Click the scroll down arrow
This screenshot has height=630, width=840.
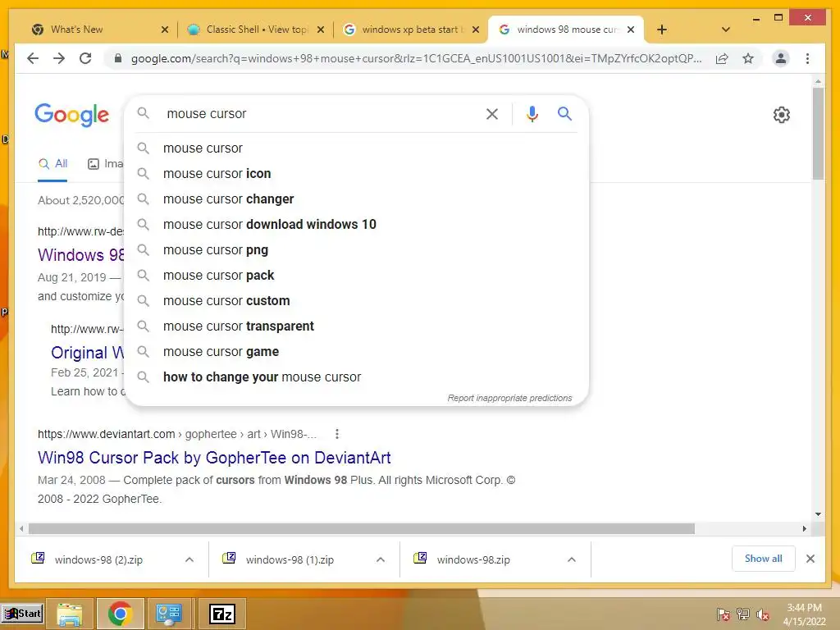pyautogui.click(x=818, y=514)
